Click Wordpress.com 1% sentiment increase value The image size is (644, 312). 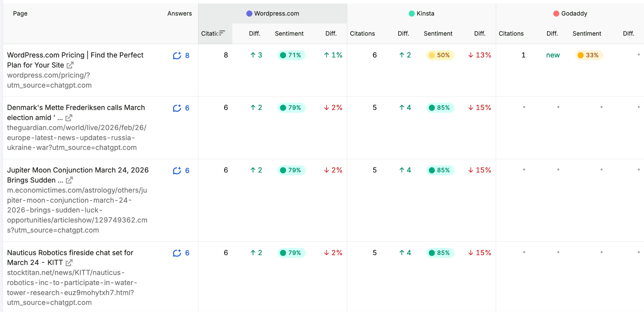coord(333,55)
